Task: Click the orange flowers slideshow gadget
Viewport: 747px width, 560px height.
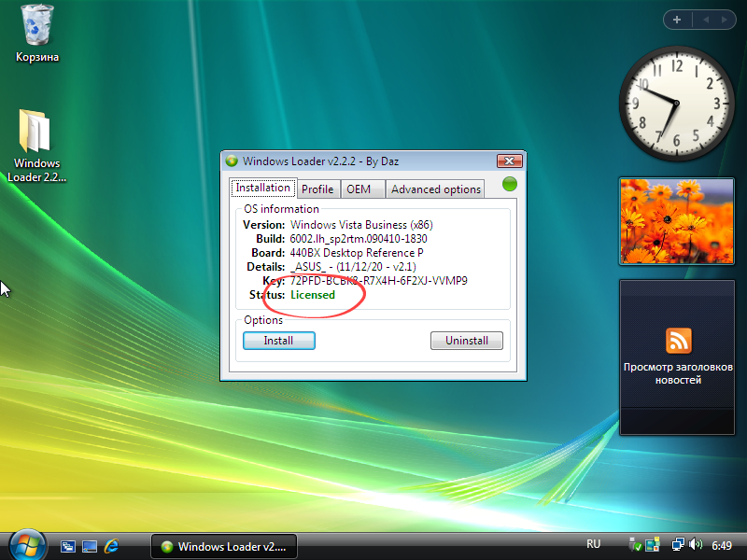Action: pyautogui.click(x=676, y=221)
